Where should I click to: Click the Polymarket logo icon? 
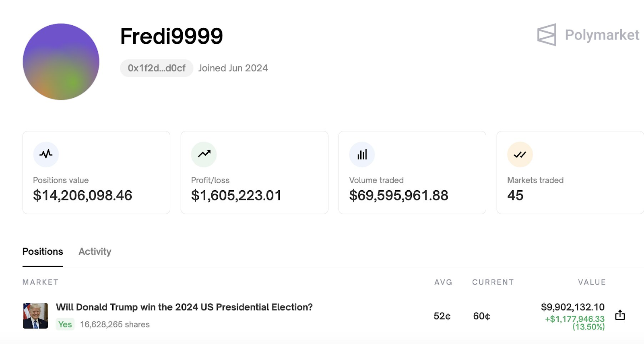tap(547, 35)
